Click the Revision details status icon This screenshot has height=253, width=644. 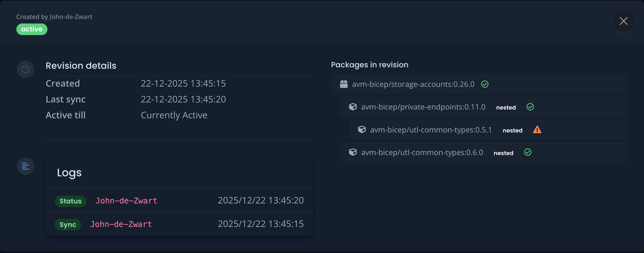(x=25, y=69)
